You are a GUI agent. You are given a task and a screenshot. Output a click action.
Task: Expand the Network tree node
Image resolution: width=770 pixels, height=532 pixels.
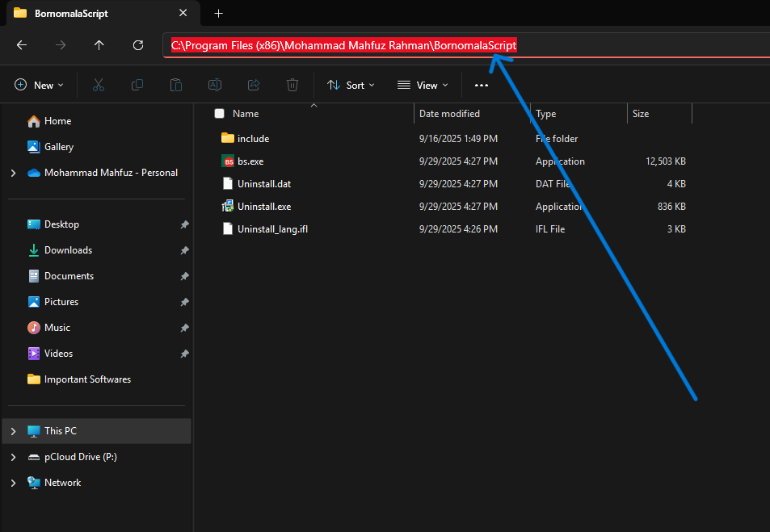point(13,483)
